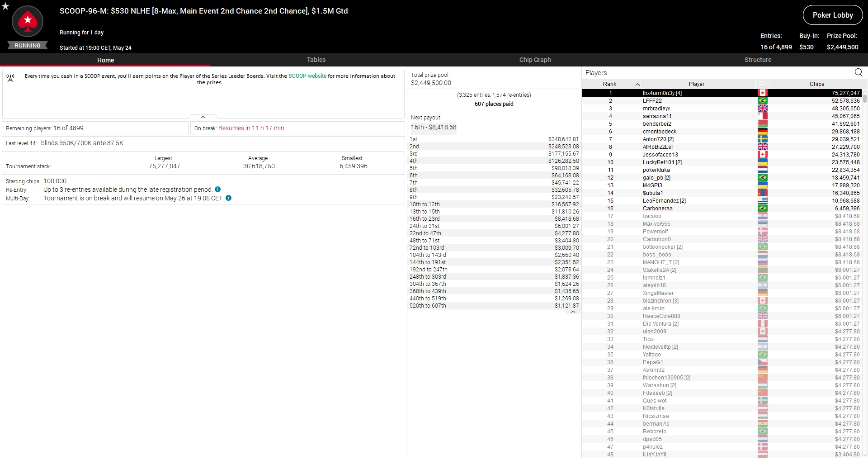Open the SCOOP website link
The height and width of the screenshot is (460, 868).
click(x=307, y=76)
